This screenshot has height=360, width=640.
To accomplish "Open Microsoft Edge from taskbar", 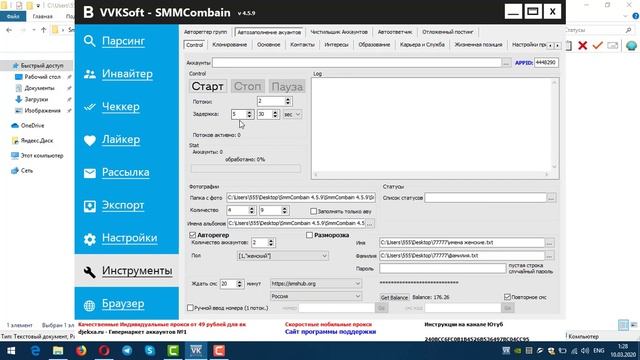I will (35, 351).
